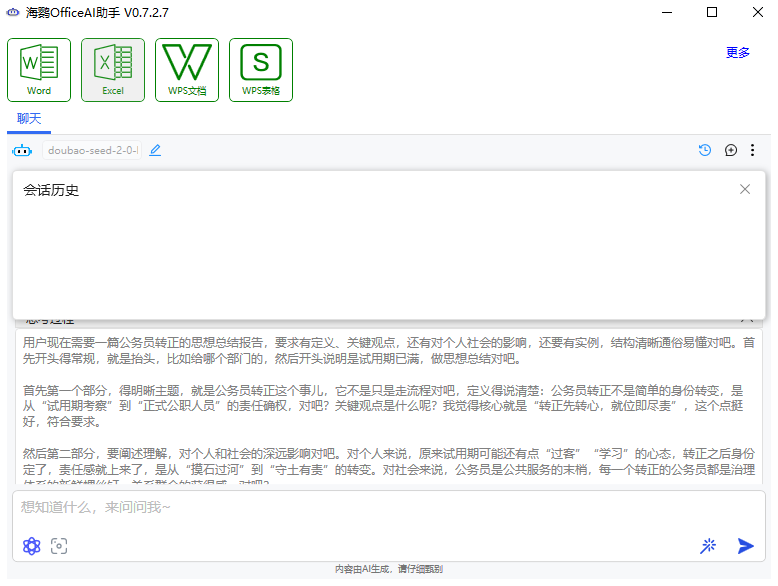The width and height of the screenshot is (778, 586).
Task: Start a new chat with plus bubble icon
Action: (730, 150)
